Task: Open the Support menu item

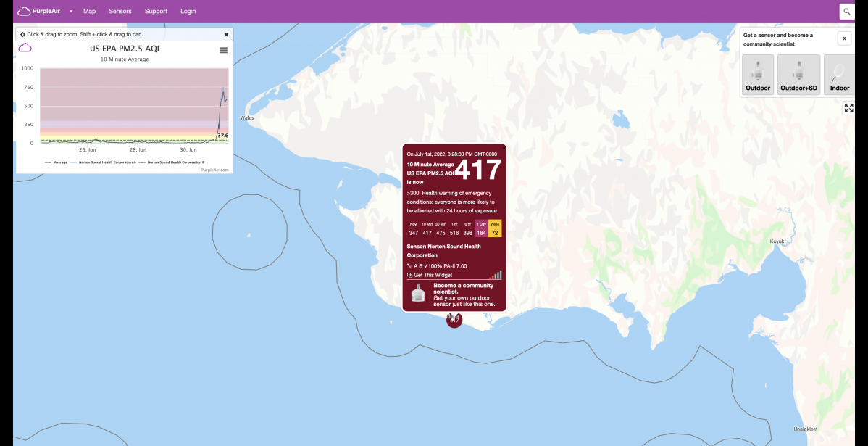Action: coord(156,11)
